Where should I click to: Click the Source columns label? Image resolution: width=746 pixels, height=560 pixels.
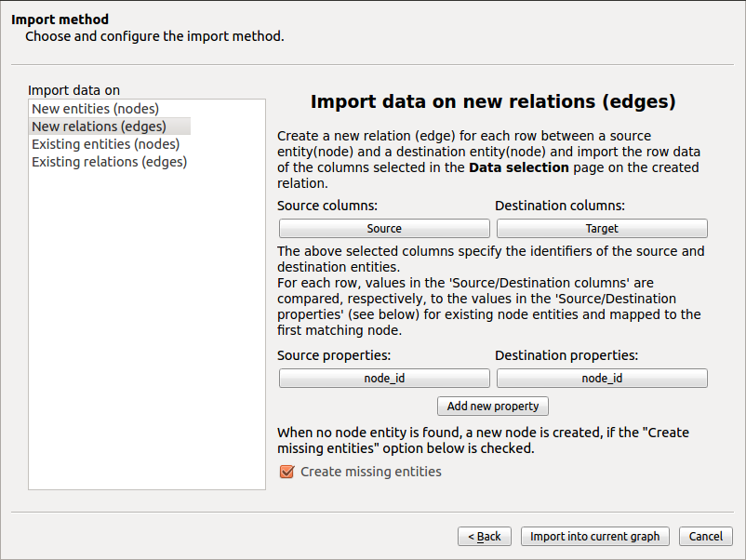coord(327,206)
